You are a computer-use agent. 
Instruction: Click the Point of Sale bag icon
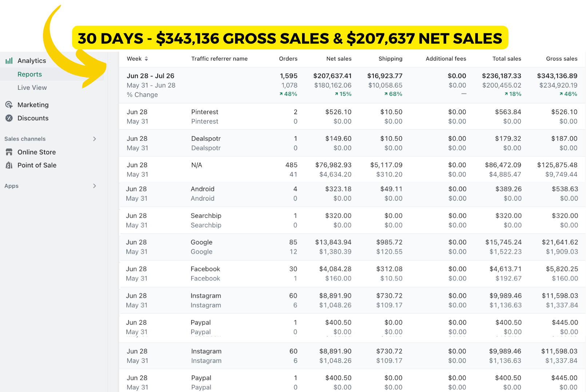click(9, 165)
